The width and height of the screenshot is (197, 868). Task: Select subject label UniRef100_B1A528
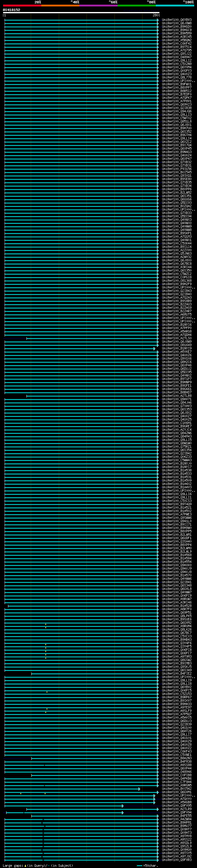point(177,606)
